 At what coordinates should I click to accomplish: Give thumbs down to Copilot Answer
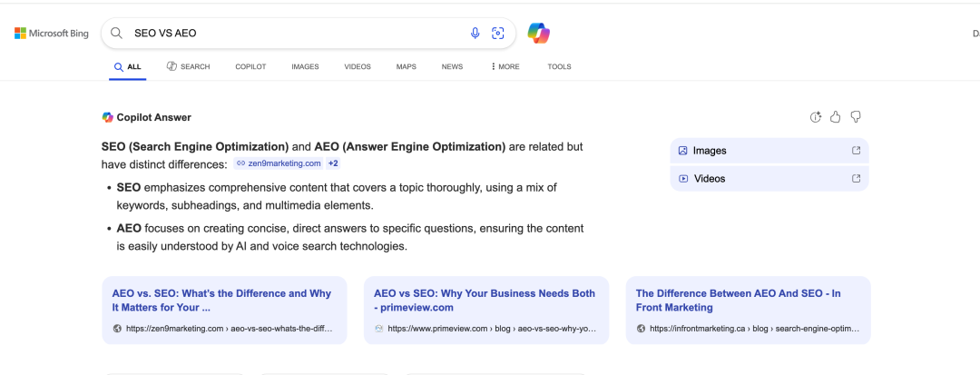pyautogui.click(x=856, y=117)
